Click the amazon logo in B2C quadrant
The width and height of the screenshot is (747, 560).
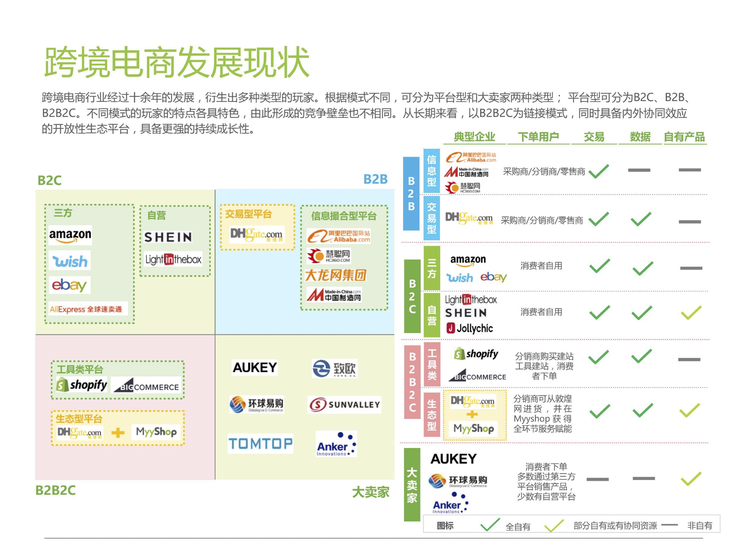coord(70,235)
